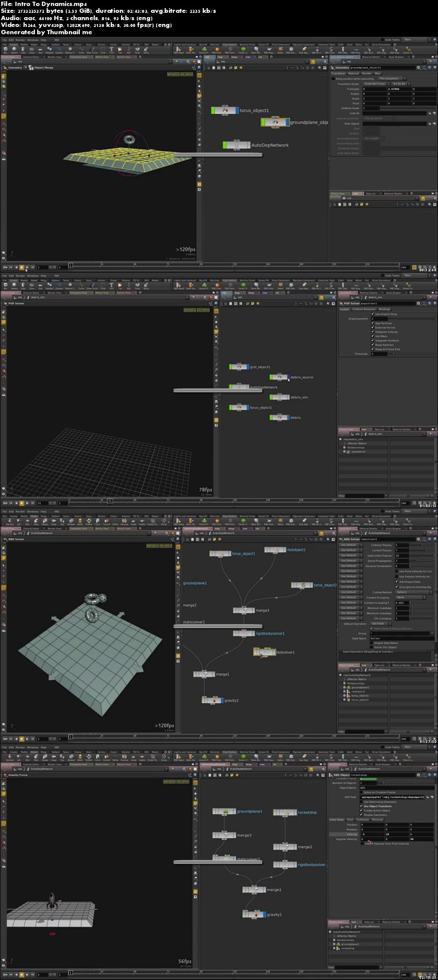Image resolution: width=438 pixels, height=980 pixels.
Task: Switch to the Physical tab of RBD Object
Action: (x=377, y=820)
